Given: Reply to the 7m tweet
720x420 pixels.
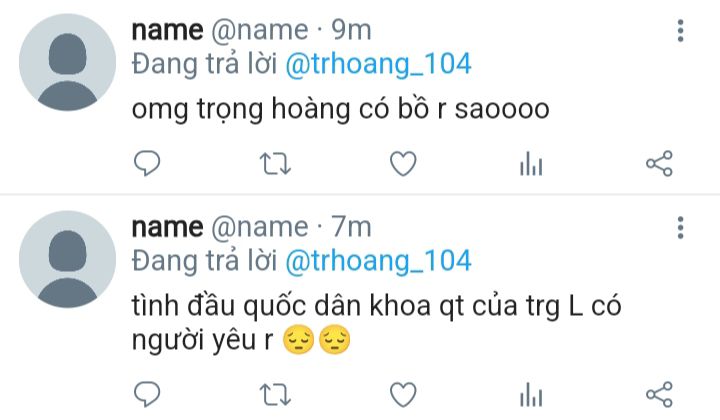Looking at the screenshot, I should tap(147, 394).
